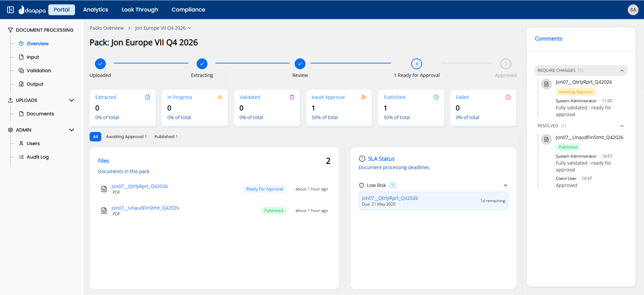Click step 4 Ready for Approval circle
The height and width of the screenshot is (295, 644).
417,64
